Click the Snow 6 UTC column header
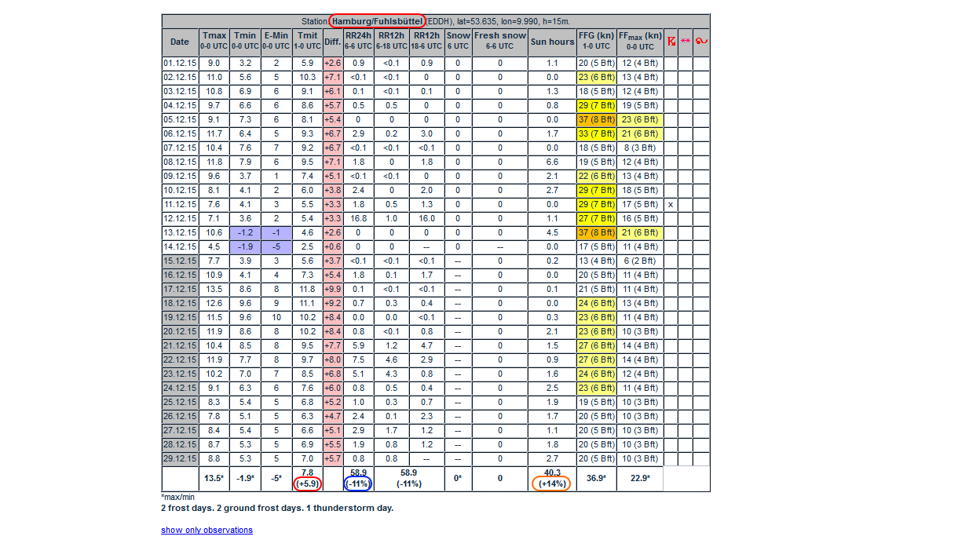The image size is (980, 551). tap(458, 42)
